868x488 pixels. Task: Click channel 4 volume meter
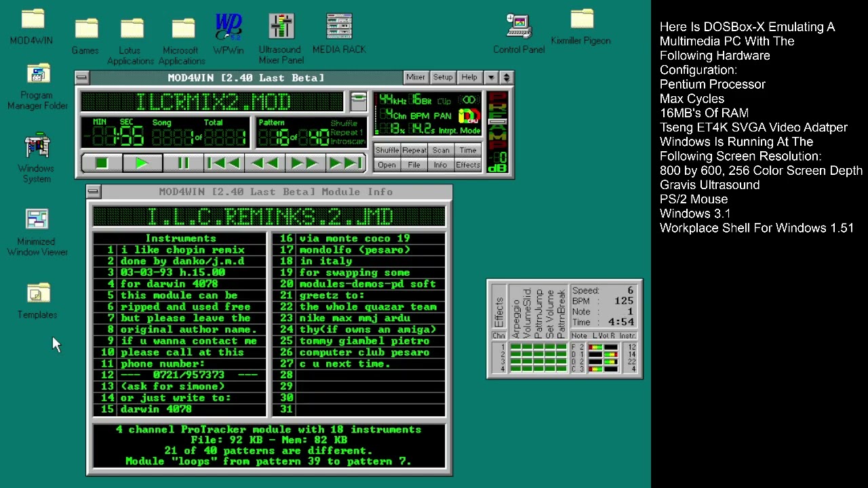coord(604,369)
